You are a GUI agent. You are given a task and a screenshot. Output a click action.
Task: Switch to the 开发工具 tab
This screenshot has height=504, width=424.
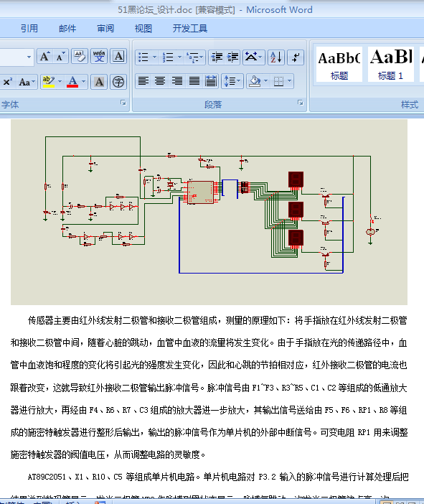click(190, 29)
